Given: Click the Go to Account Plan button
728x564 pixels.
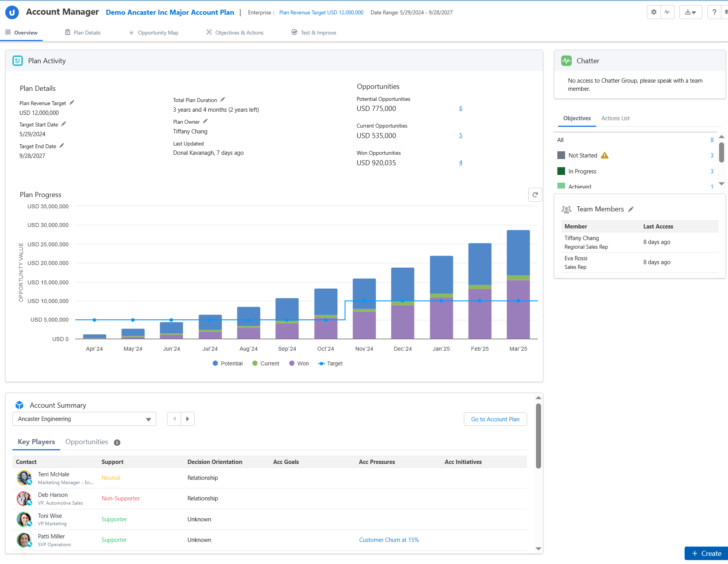Looking at the screenshot, I should click(495, 419).
